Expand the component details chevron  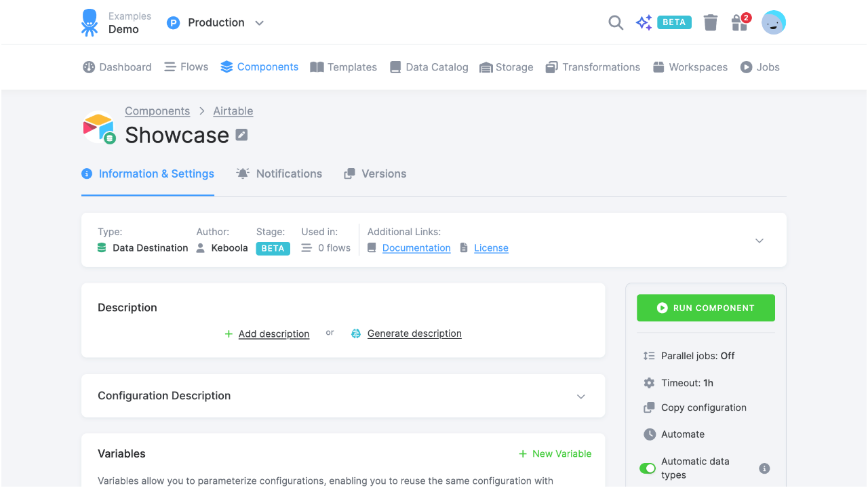tap(759, 240)
